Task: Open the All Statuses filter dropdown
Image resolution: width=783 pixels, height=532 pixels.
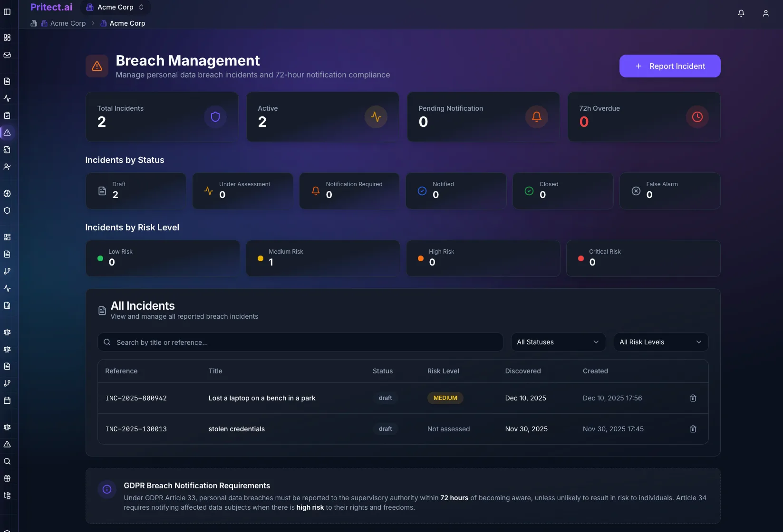Action: (x=558, y=342)
